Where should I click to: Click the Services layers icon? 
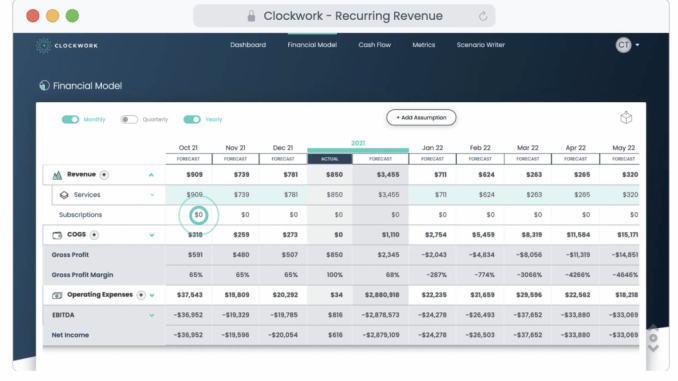pyautogui.click(x=64, y=195)
